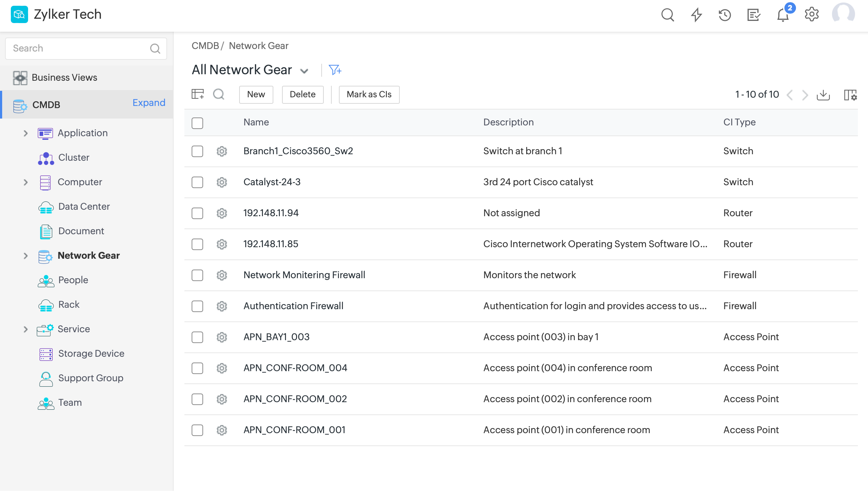The image size is (868, 498).
Task: Check the 192.148.11.85 row checkbox
Action: point(197,244)
